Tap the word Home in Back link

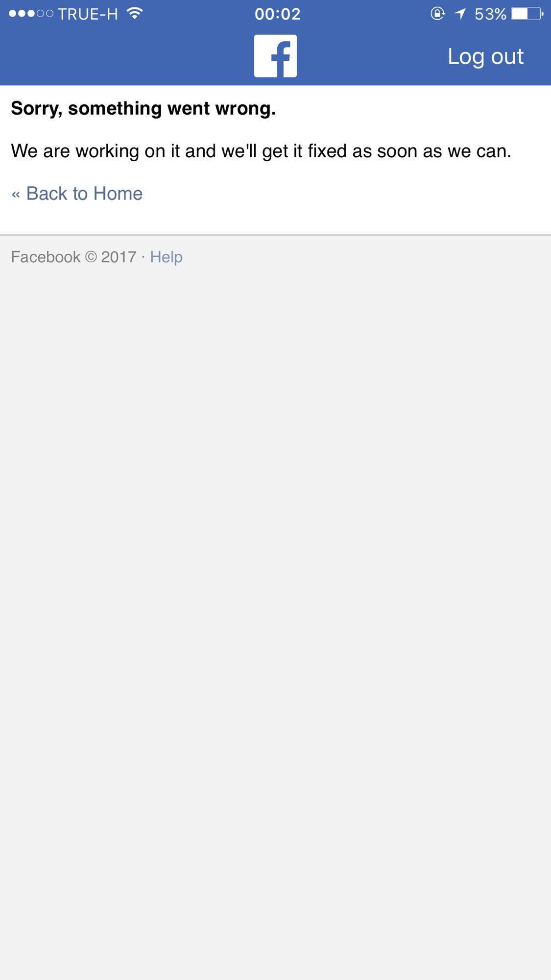coord(118,194)
